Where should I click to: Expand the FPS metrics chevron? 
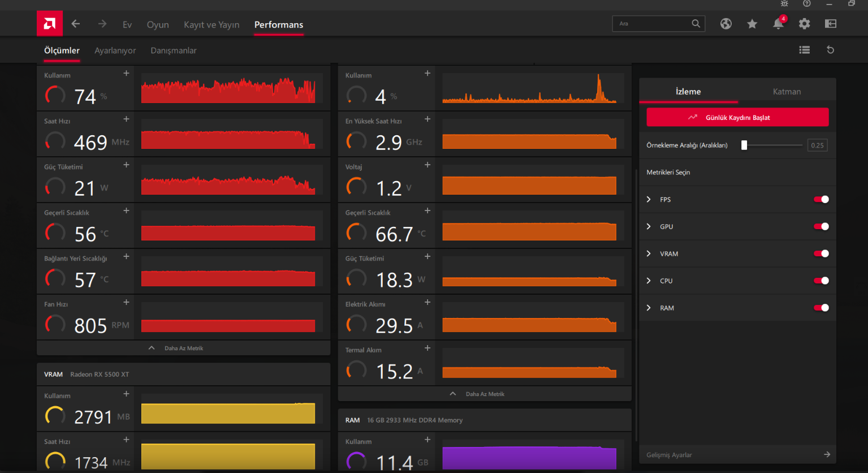click(649, 199)
